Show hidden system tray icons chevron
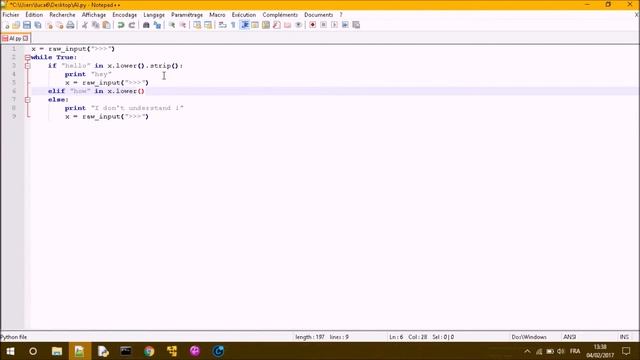Viewport: 640px width, 360px height. tap(527, 351)
